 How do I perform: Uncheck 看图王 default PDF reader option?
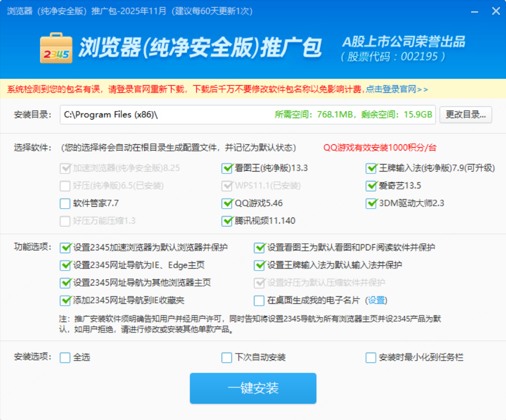click(259, 247)
